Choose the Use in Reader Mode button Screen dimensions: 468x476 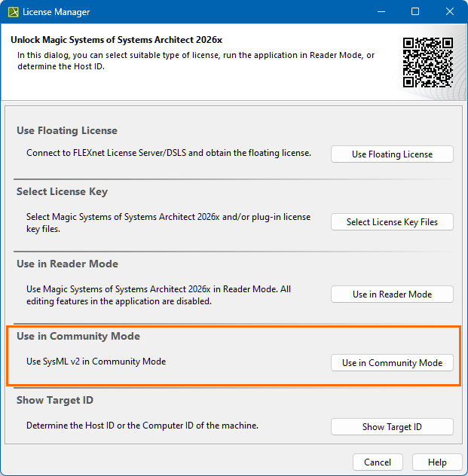coord(392,294)
